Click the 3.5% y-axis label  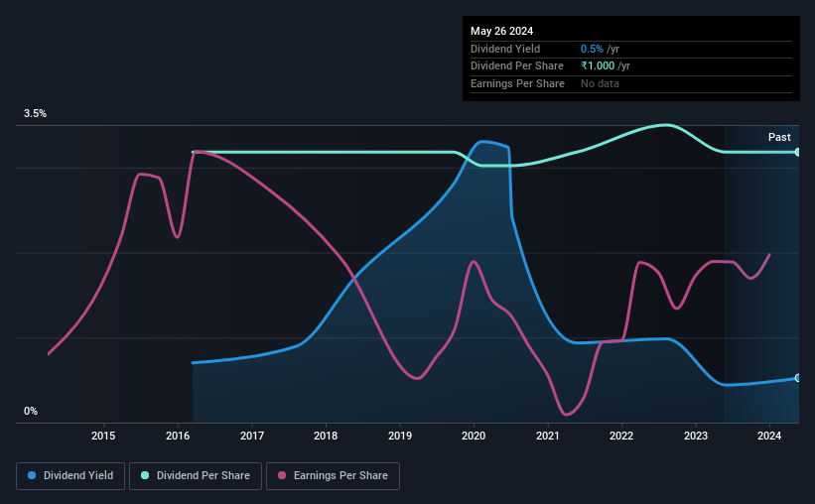click(x=35, y=114)
